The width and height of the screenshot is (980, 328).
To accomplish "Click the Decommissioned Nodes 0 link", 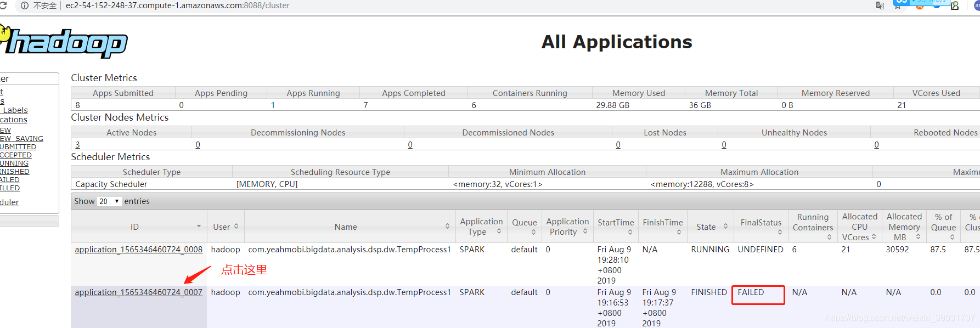I will click(410, 145).
